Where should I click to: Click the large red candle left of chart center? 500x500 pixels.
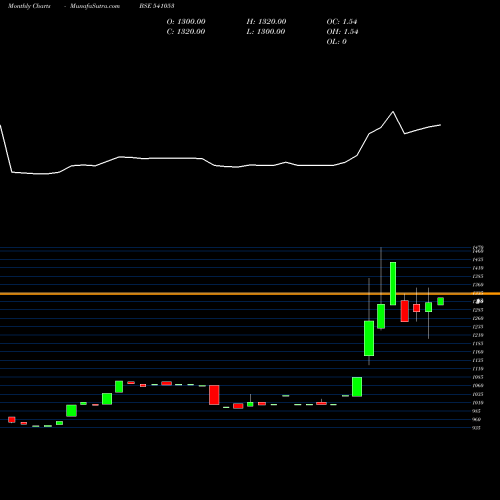214,395
